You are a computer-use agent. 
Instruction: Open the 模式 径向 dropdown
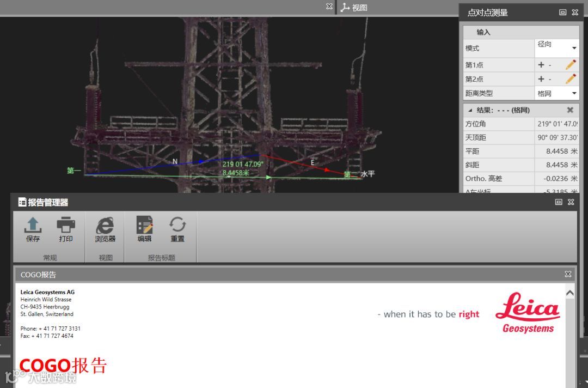(557, 48)
